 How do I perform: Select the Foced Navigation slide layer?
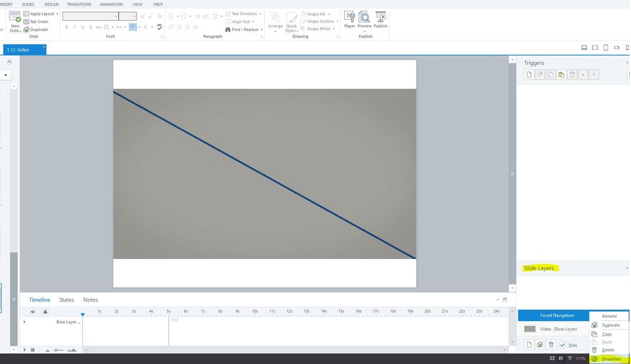(x=553, y=315)
